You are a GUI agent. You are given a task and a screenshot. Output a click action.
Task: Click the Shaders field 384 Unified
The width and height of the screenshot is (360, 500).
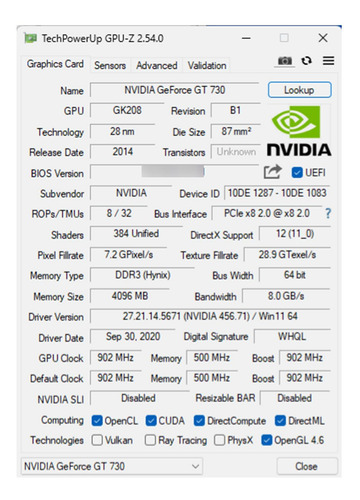[136, 234]
